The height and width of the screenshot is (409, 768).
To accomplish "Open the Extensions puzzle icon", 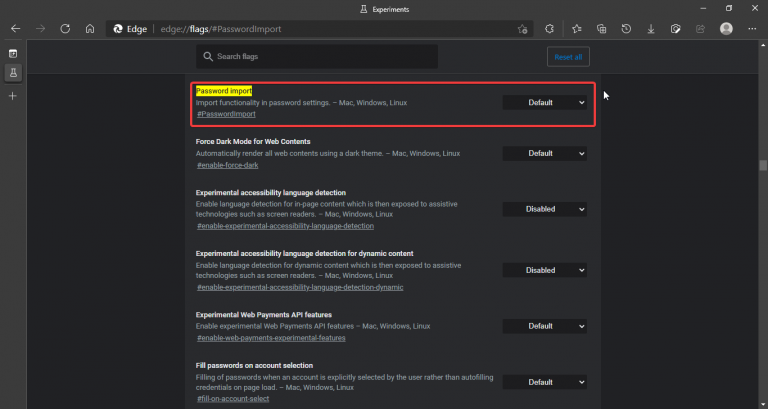I will click(550, 29).
